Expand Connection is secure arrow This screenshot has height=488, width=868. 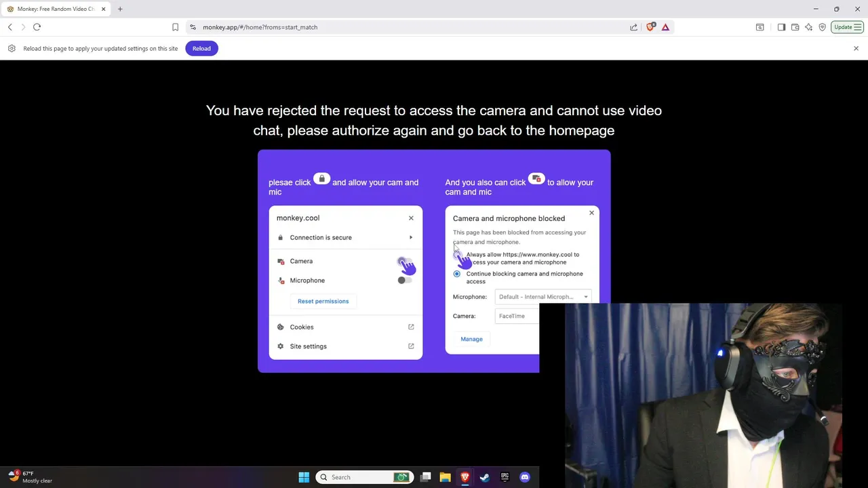point(411,237)
